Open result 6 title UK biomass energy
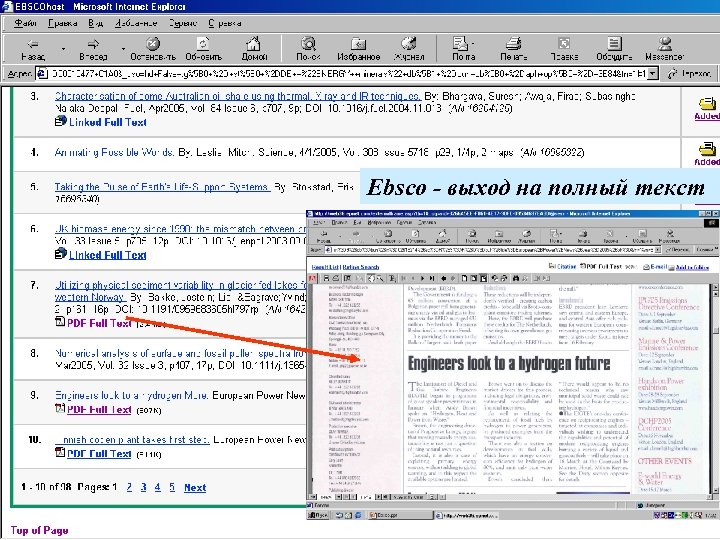This screenshot has width=720, height=540. (x=180, y=229)
